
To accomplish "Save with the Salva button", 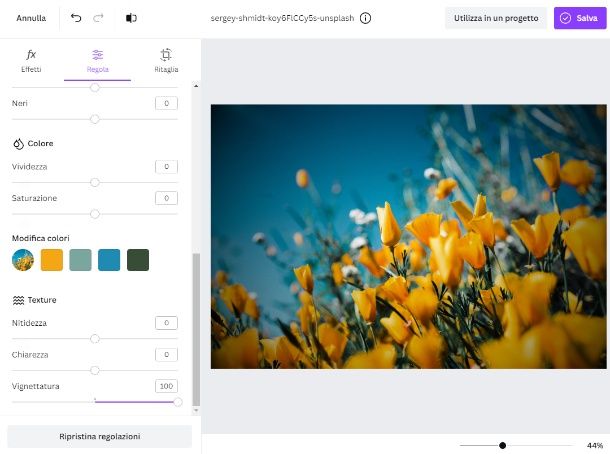I will (x=580, y=18).
